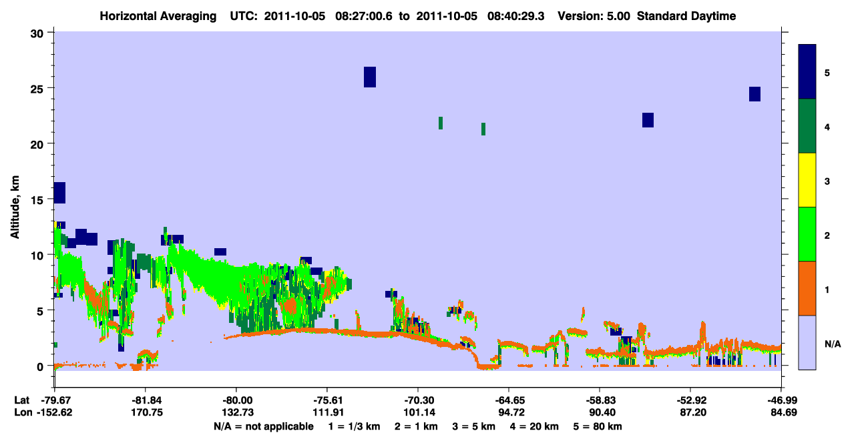Click the dark green level 4 legend swatch
This screenshot has width=868, height=445.
click(807, 126)
